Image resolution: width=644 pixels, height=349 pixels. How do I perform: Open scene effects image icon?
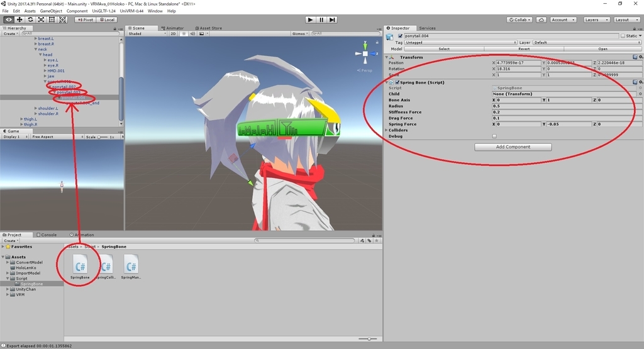coord(202,34)
